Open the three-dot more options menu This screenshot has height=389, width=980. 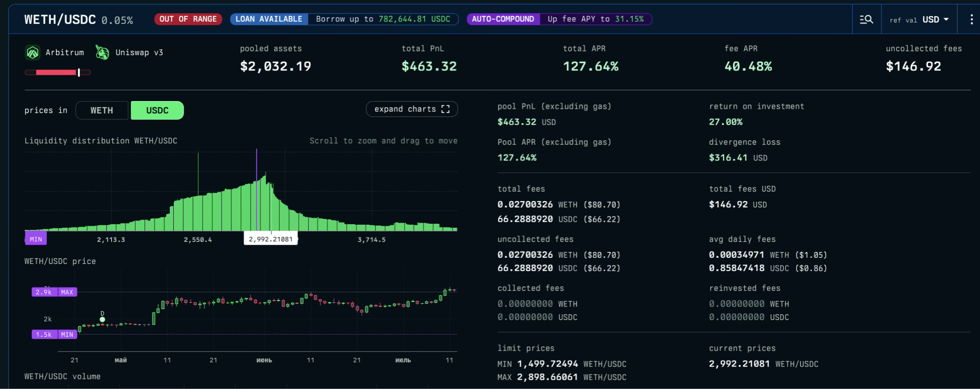[x=971, y=20]
